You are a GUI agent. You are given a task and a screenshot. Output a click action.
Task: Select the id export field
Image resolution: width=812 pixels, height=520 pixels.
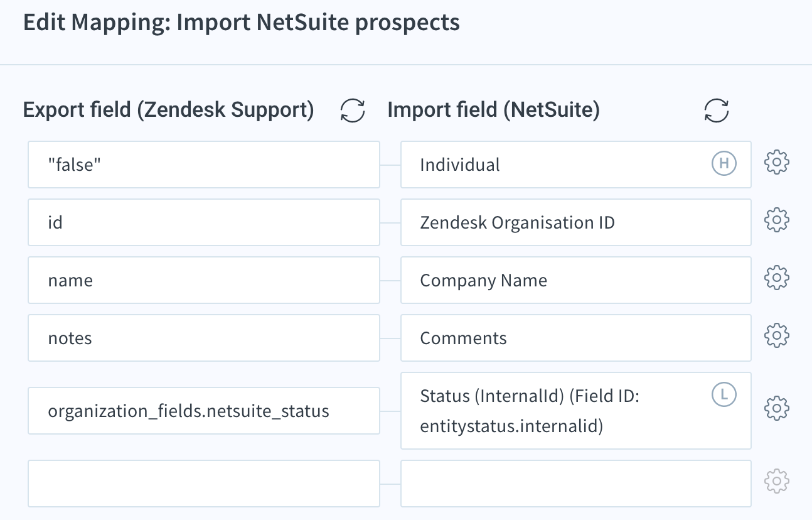(204, 222)
